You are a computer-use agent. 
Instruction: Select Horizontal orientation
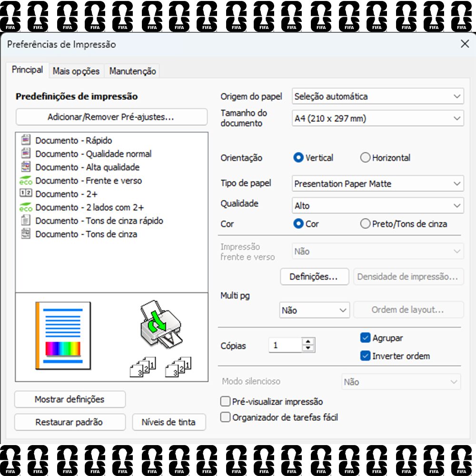point(365,158)
